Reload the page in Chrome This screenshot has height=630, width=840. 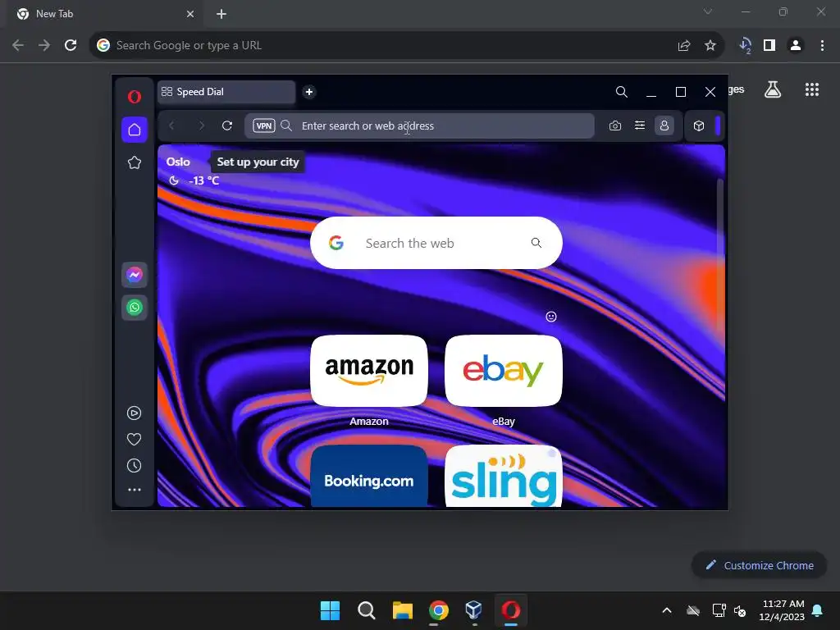(71, 46)
